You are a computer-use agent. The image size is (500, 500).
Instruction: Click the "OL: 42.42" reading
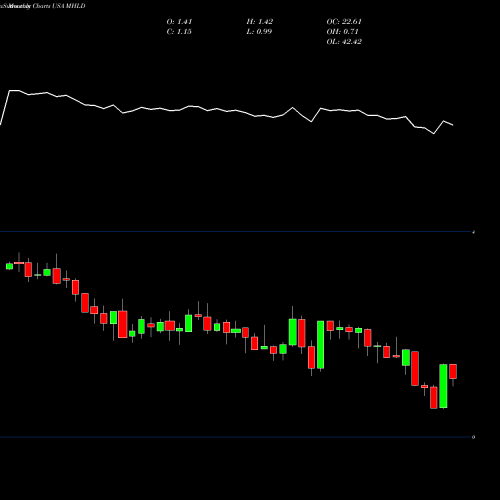click(x=344, y=42)
